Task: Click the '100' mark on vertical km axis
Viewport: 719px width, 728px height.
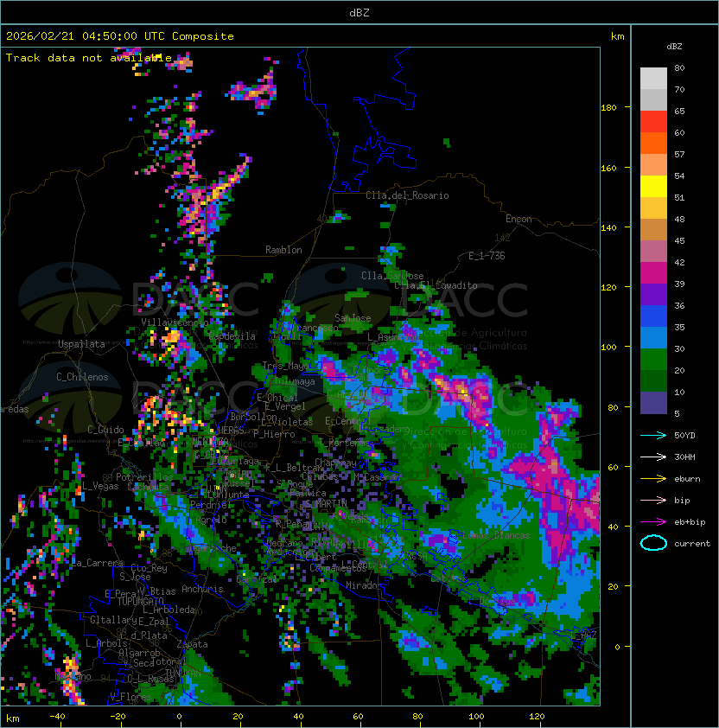Action: [x=608, y=348]
